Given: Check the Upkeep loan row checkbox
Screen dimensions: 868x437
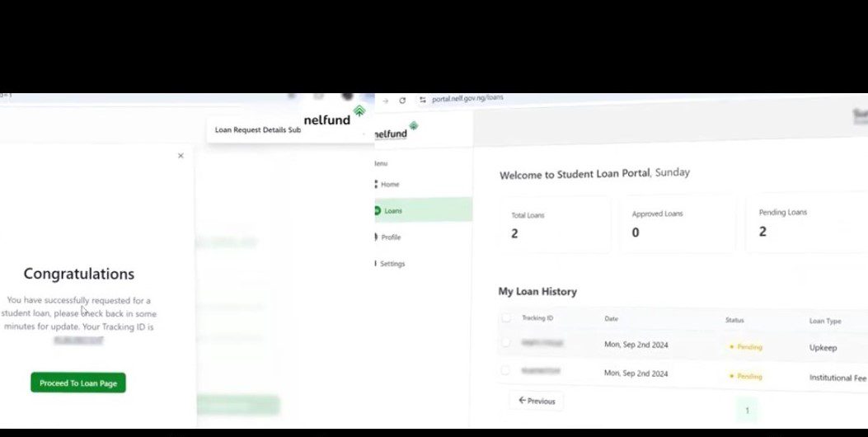Looking at the screenshot, I should tap(505, 342).
